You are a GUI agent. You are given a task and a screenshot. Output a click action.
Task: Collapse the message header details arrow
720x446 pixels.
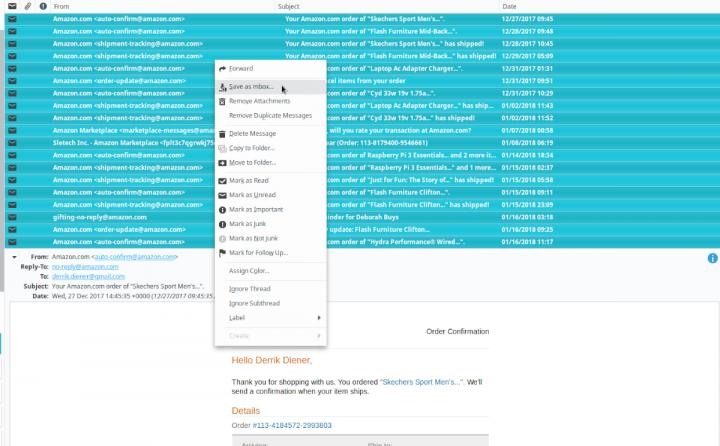14,258
